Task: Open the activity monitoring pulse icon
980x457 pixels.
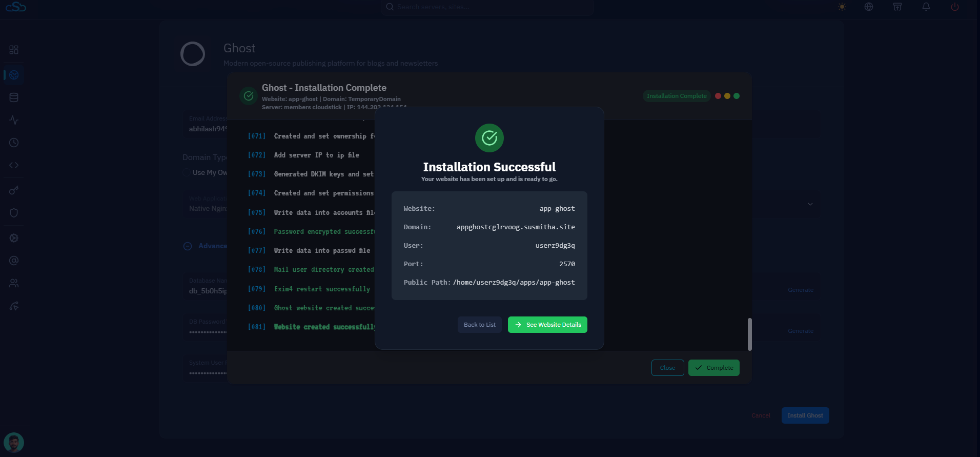Action: [14, 120]
